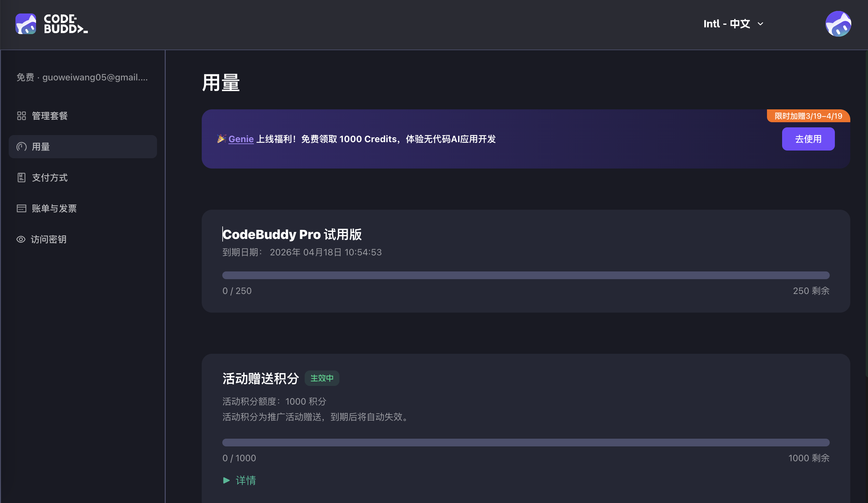
Task: Click the eye icon beside 访问密钥
Action: click(x=21, y=239)
